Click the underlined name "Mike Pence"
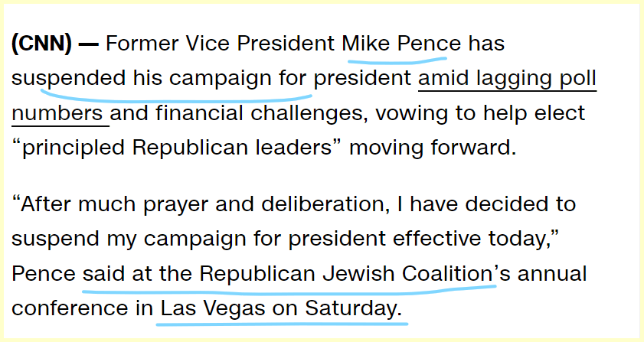 [401, 43]
